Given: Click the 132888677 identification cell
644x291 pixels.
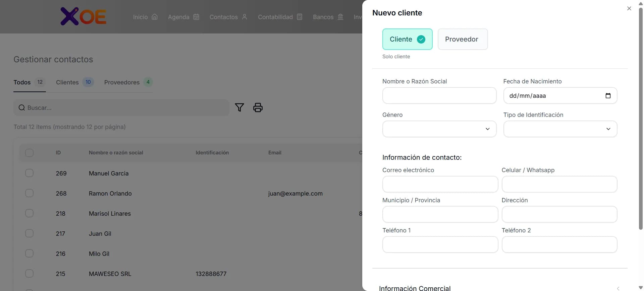Looking at the screenshot, I should [211, 274].
